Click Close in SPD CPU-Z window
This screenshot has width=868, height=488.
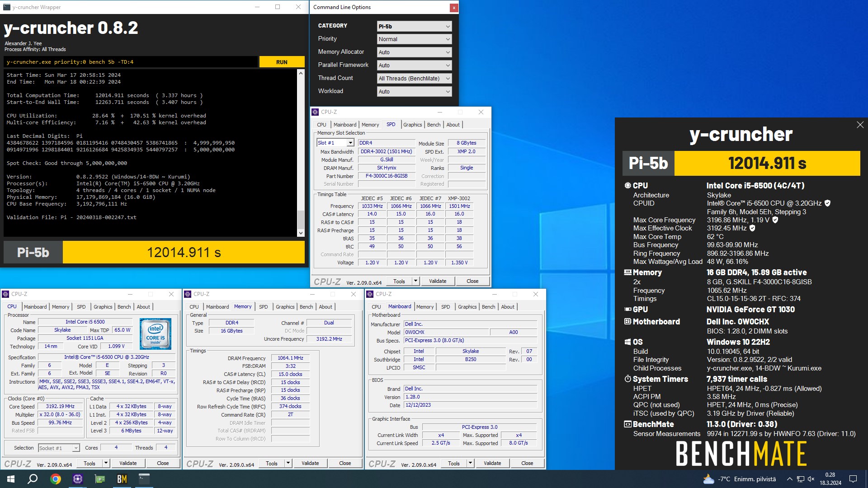(x=472, y=281)
